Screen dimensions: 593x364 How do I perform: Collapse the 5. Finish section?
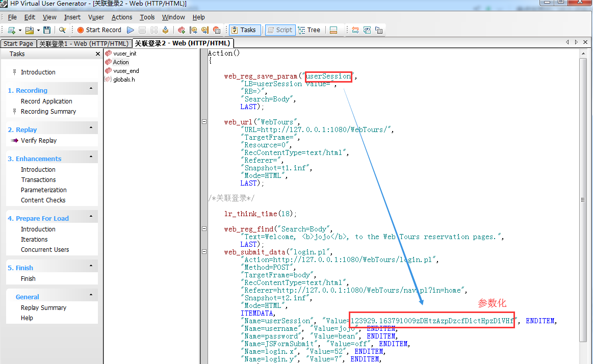click(x=91, y=266)
